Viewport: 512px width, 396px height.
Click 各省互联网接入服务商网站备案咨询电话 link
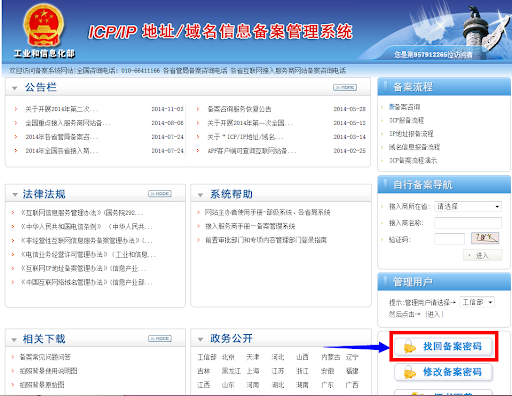(x=288, y=71)
